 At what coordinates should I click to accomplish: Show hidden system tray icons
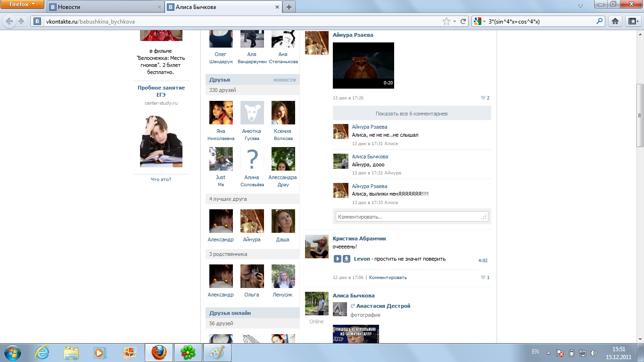pyautogui.click(x=548, y=353)
